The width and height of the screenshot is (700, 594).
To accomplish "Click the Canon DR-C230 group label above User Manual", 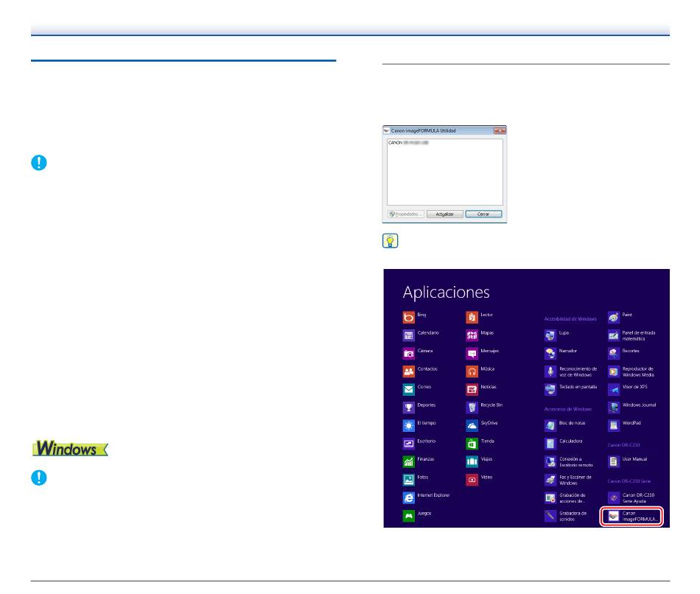I will coord(623,445).
